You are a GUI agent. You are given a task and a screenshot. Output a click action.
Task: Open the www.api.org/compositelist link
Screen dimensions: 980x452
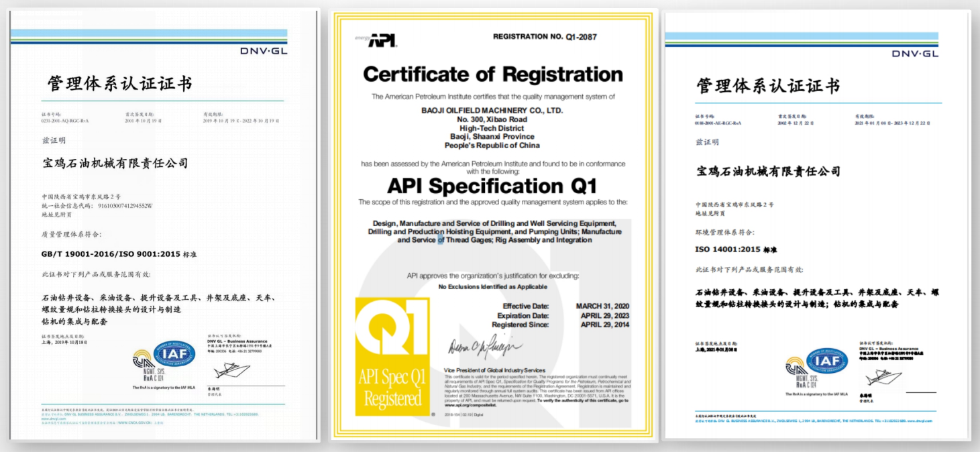472,404
